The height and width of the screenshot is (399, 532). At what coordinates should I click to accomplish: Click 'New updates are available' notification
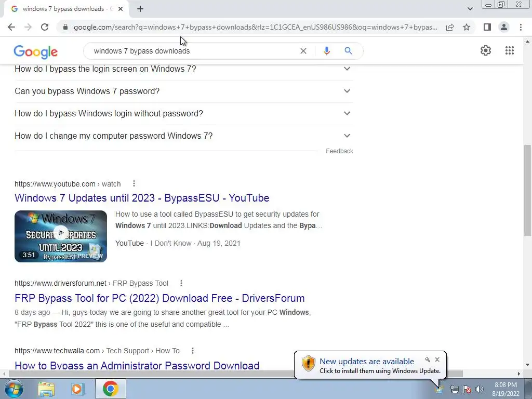click(x=367, y=362)
